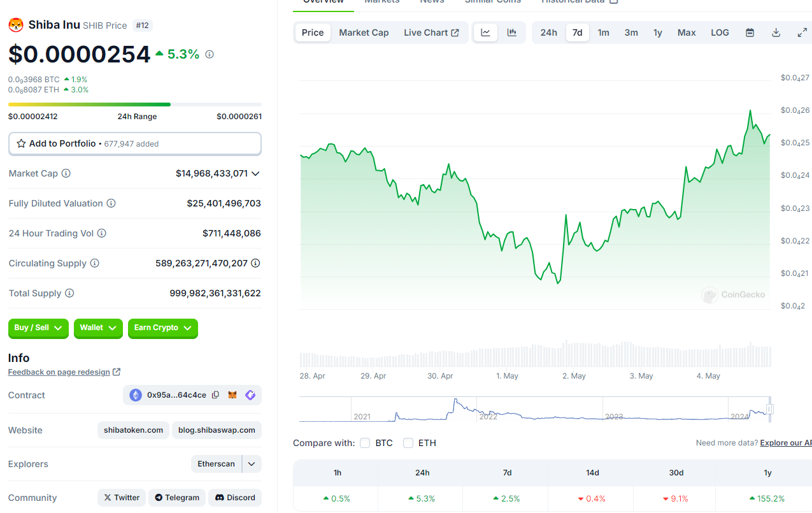Toggle the LOG scale option
This screenshot has width=812, height=513.
(720, 33)
